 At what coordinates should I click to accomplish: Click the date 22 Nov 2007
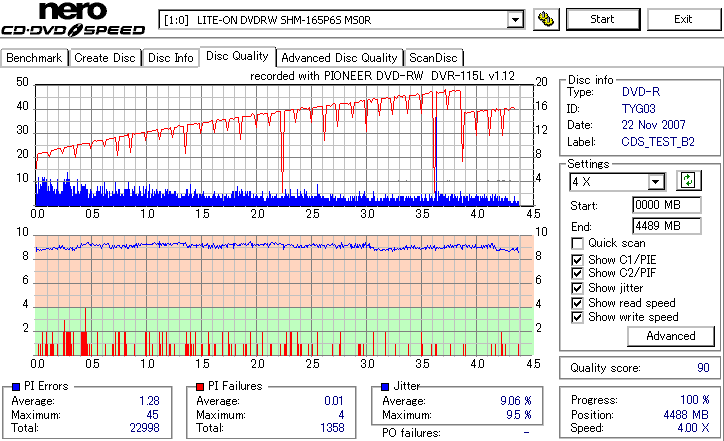click(653, 125)
